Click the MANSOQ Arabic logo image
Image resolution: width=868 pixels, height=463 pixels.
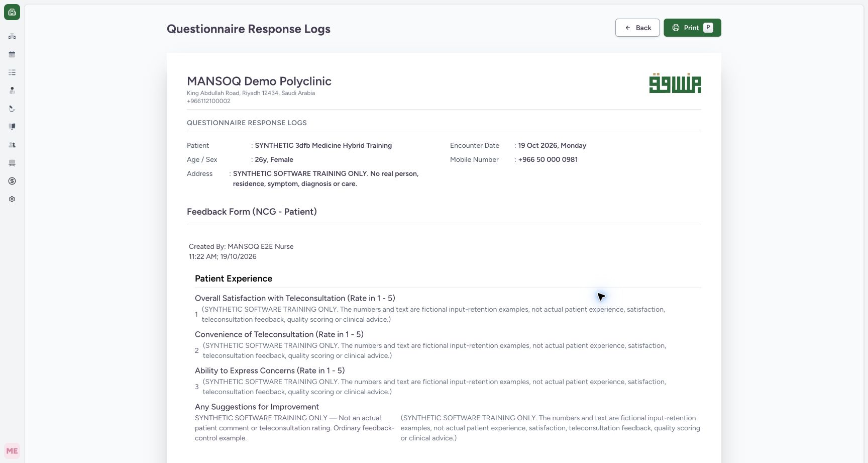pos(675,83)
